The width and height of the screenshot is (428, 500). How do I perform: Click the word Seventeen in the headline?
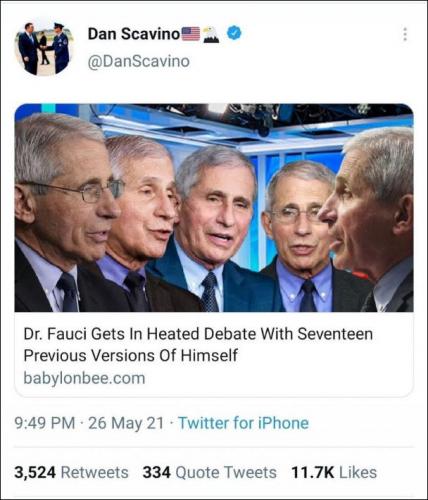coord(335,334)
